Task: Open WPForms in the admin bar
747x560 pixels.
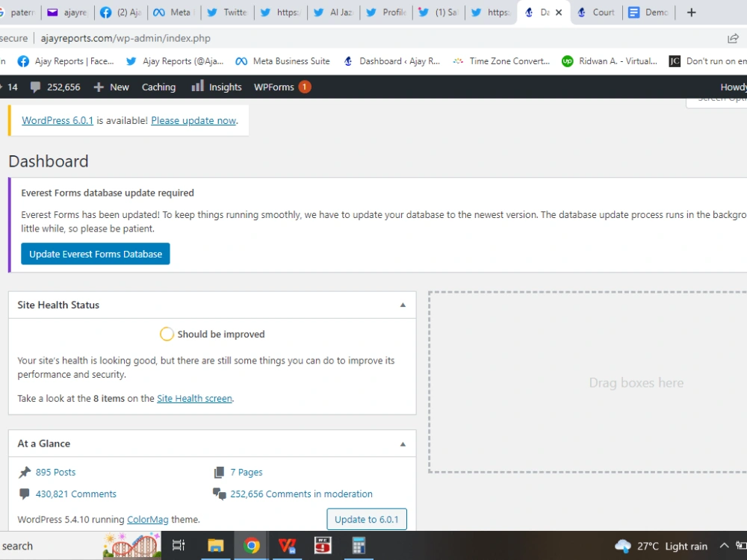Action: [274, 87]
